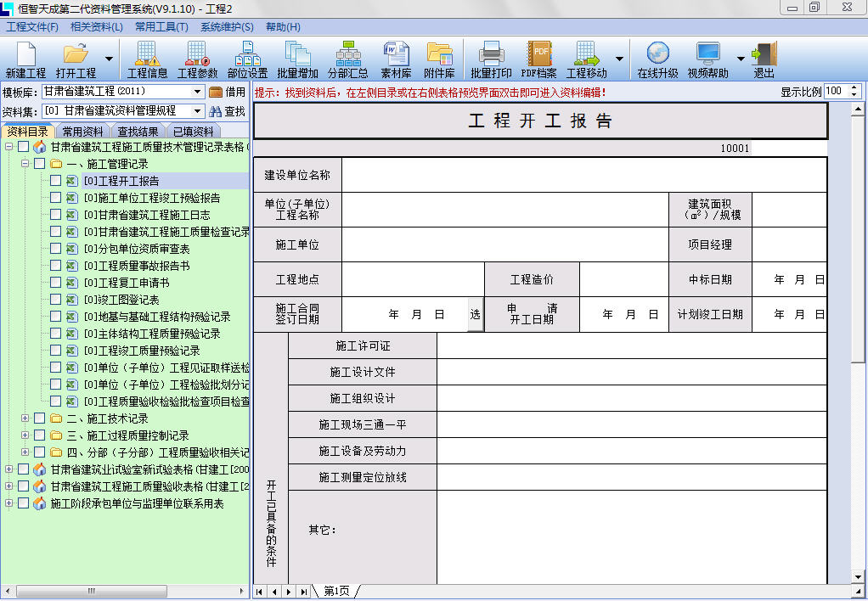Switch to the 已填资料 tab
The image size is (868, 601).
point(193,132)
